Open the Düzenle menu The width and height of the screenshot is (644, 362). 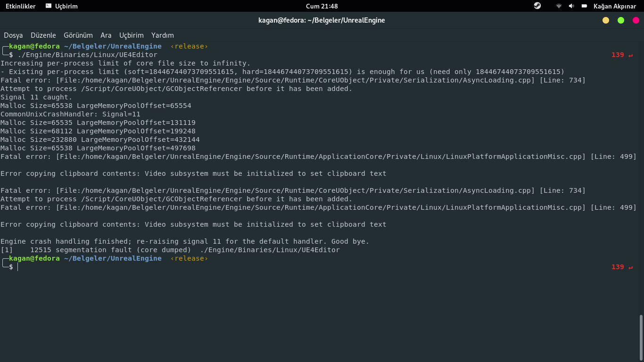point(43,35)
